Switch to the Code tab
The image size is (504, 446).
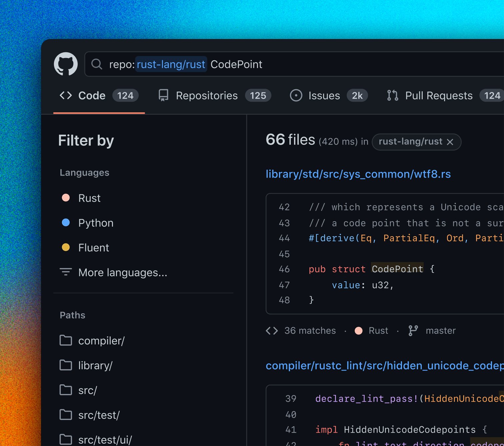tap(99, 96)
